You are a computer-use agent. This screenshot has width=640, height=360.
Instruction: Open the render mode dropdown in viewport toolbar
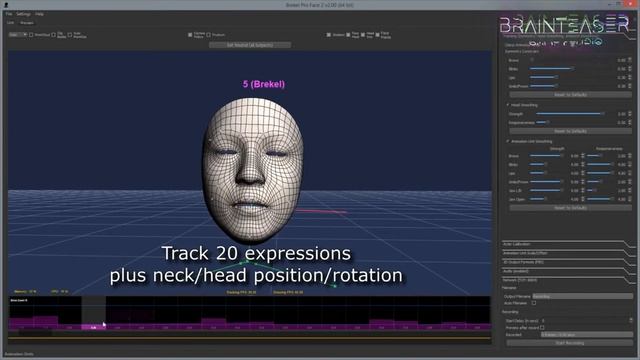tap(18, 35)
